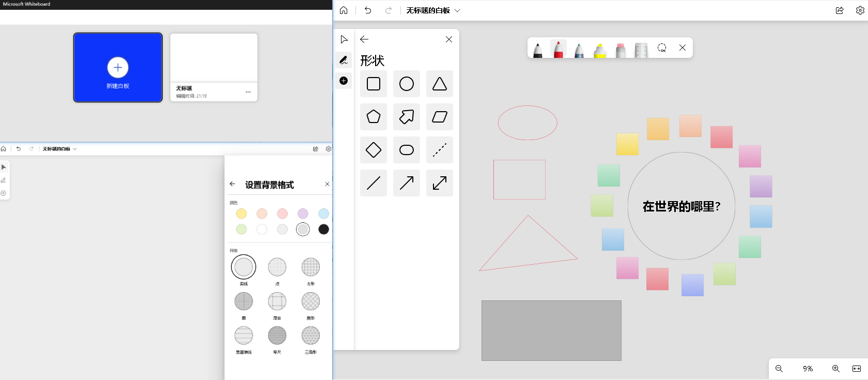Choose black background color swatch
The width and height of the screenshot is (868, 380).
point(323,229)
